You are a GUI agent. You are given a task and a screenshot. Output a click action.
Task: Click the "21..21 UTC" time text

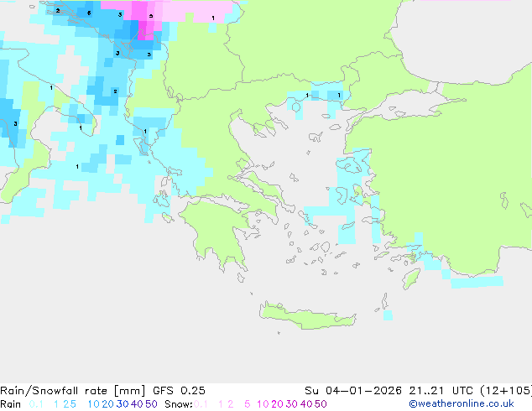click(441, 391)
